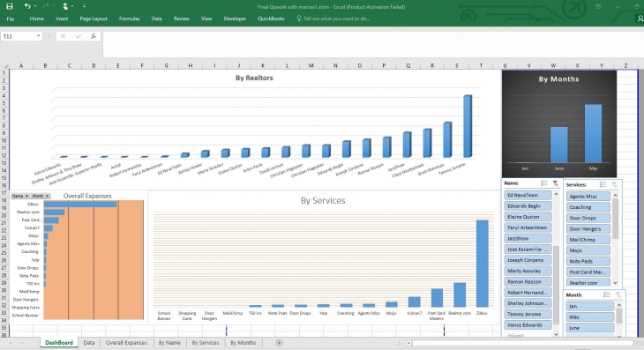The height and width of the screenshot is (350, 644).
Task: Select Joseph Corpeno slicer button
Action: (x=528, y=260)
